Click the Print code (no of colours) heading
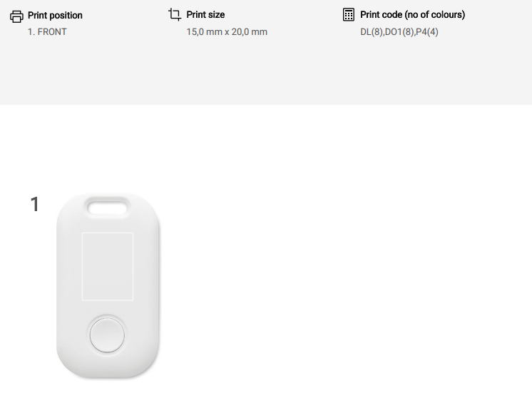Image resolution: width=532 pixels, height=408 pixels. [412, 14]
